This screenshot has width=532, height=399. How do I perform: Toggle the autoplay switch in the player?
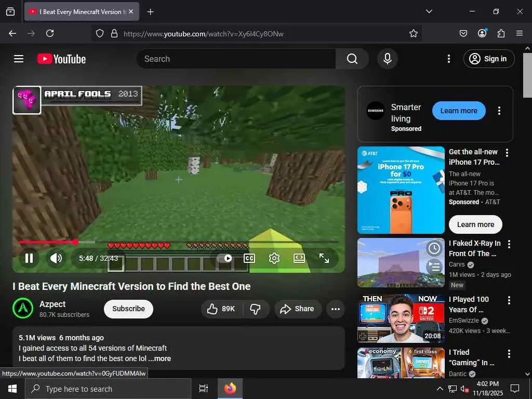tap(224, 259)
